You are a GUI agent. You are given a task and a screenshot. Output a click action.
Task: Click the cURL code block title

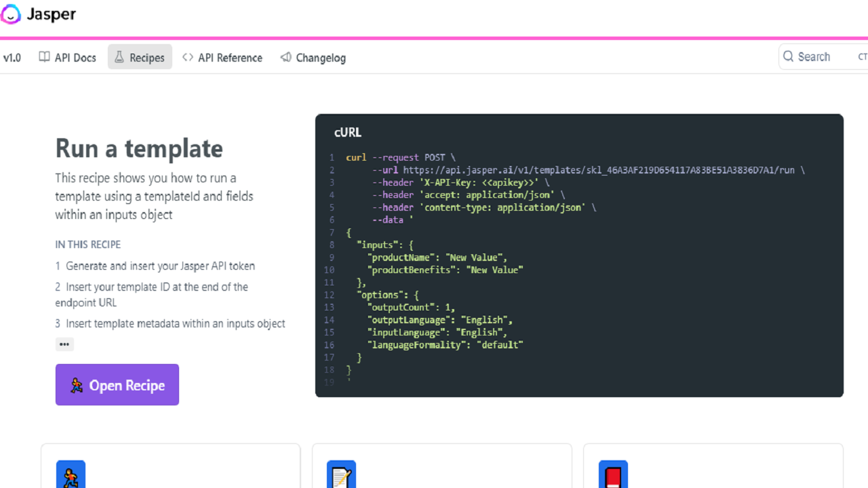(x=348, y=133)
